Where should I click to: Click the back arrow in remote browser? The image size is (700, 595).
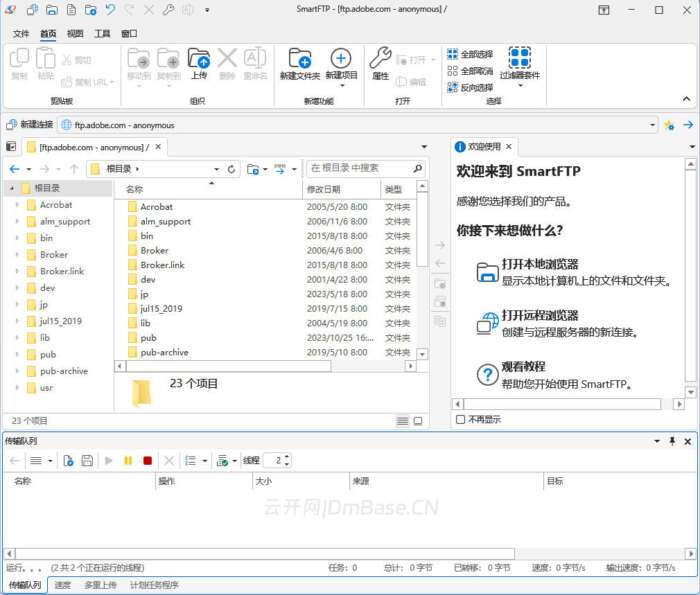click(15, 169)
